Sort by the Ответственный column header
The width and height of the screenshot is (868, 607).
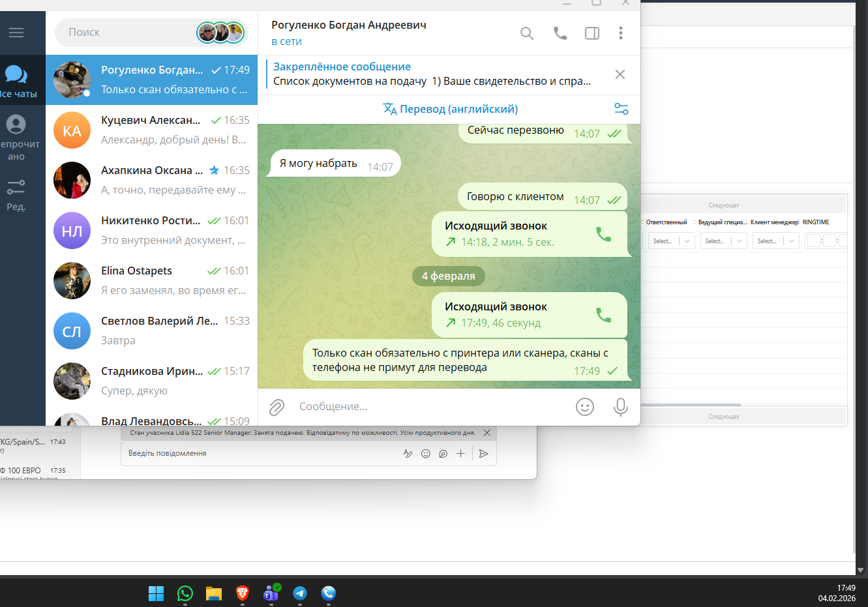pos(666,222)
